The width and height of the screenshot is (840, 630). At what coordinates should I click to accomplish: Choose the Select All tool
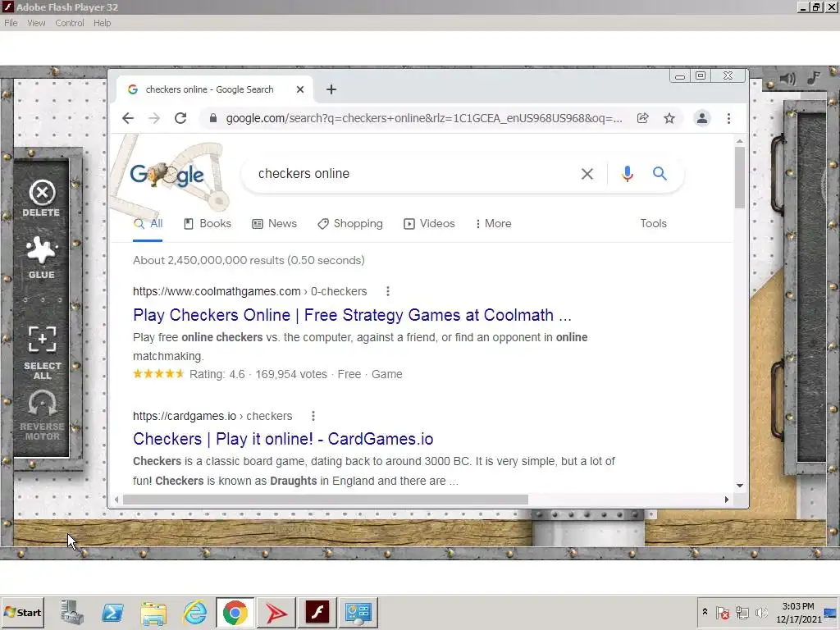43,353
